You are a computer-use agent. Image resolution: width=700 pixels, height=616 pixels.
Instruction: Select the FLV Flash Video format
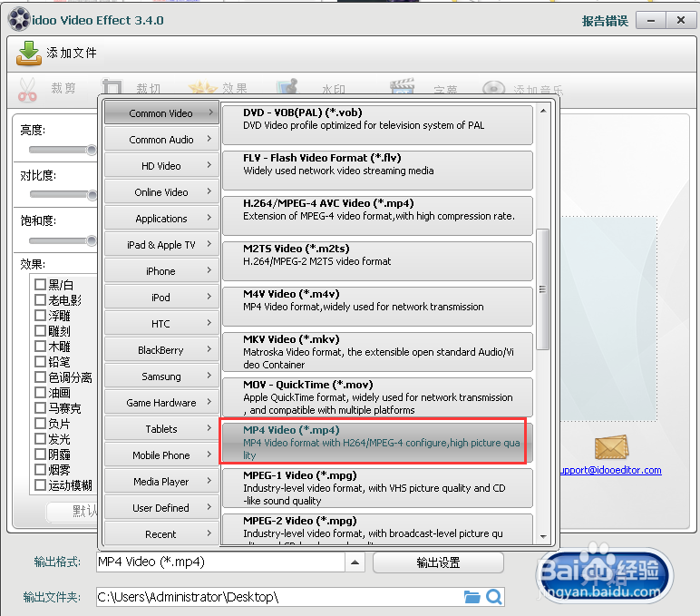pos(377,171)
